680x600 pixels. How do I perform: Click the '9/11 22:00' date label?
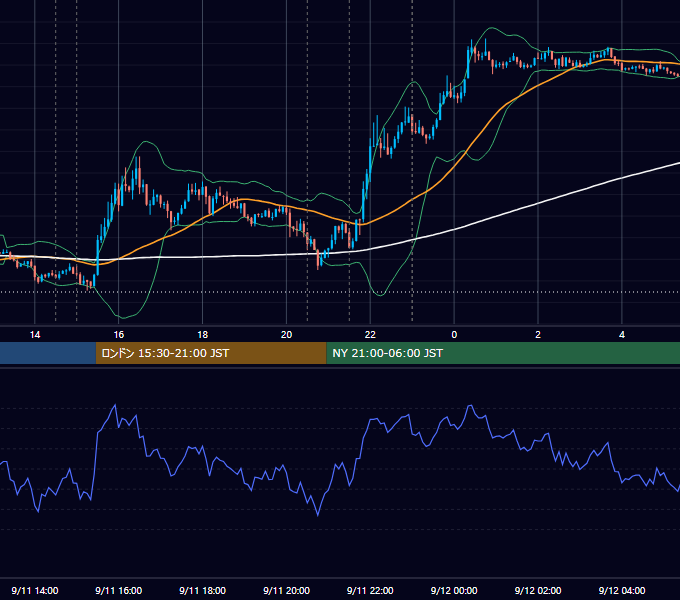[370, 590]
